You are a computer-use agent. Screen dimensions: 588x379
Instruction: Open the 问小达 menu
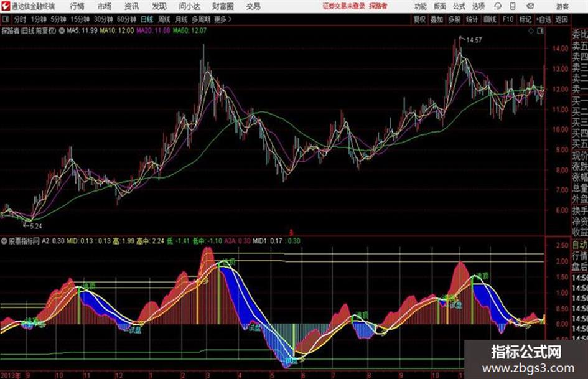(189, 6)
